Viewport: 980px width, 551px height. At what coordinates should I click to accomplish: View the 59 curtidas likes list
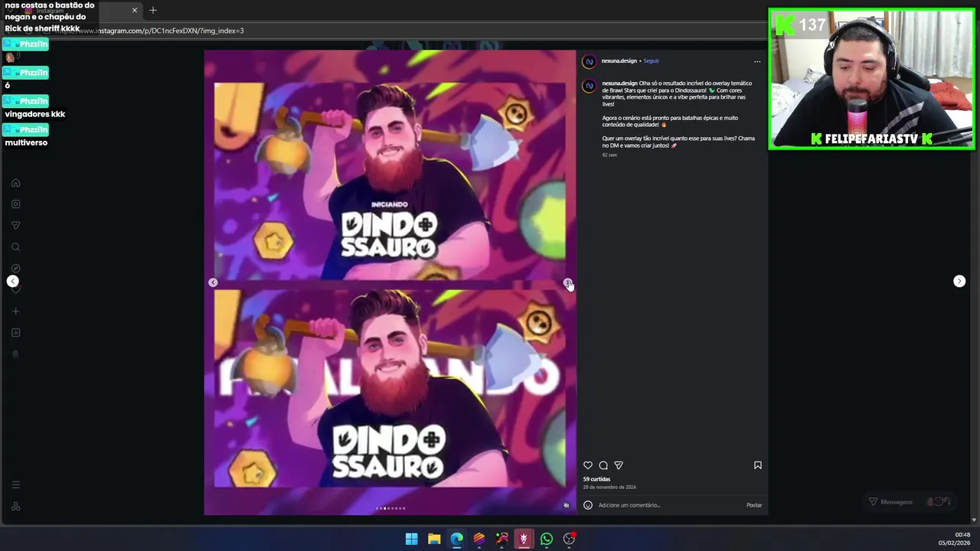596,479
